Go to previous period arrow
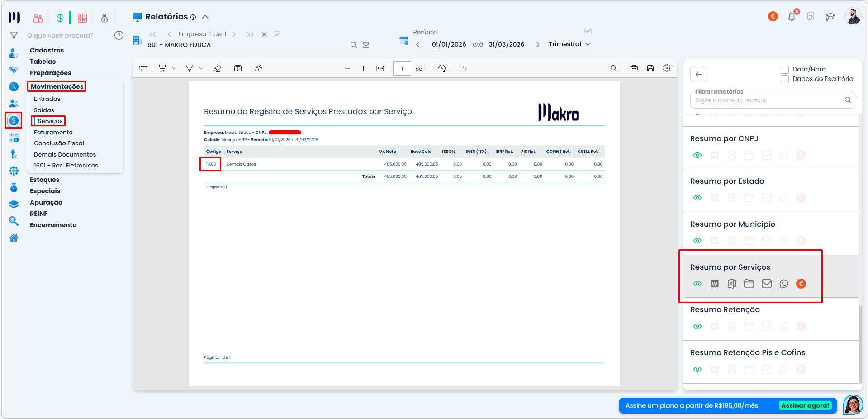 click(x=418, y=44)
